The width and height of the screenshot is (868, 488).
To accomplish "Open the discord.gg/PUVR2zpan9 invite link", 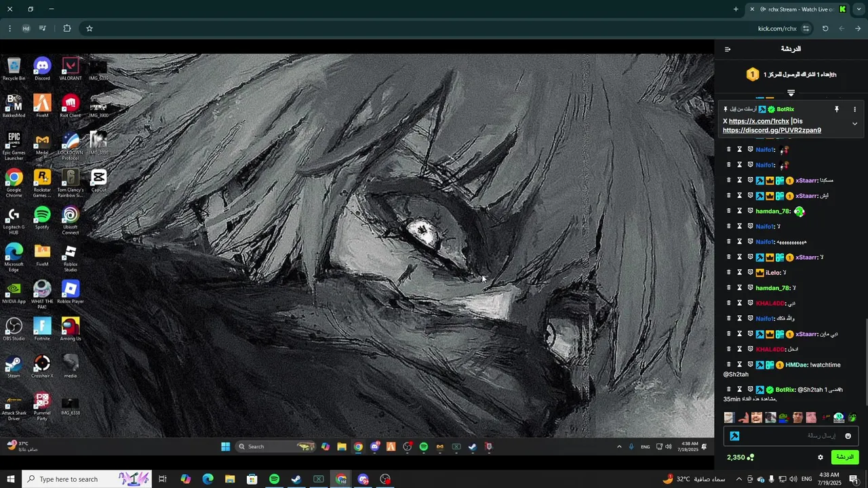I will (x=772, y=130).
